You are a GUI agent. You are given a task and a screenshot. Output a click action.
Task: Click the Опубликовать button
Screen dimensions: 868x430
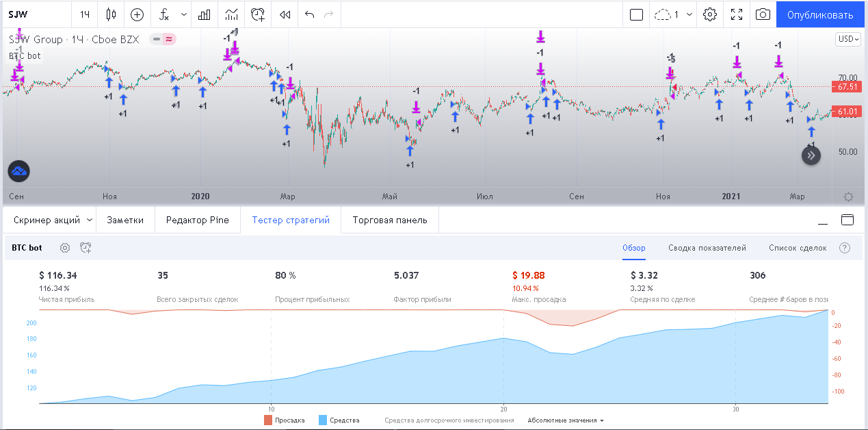pos(820,14)
